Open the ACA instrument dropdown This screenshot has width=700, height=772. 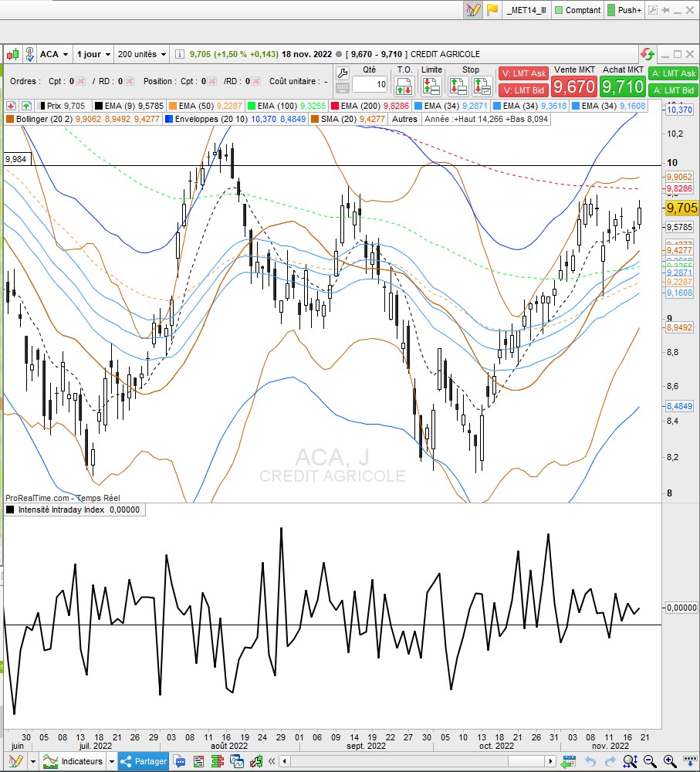[x=54, y=54]
